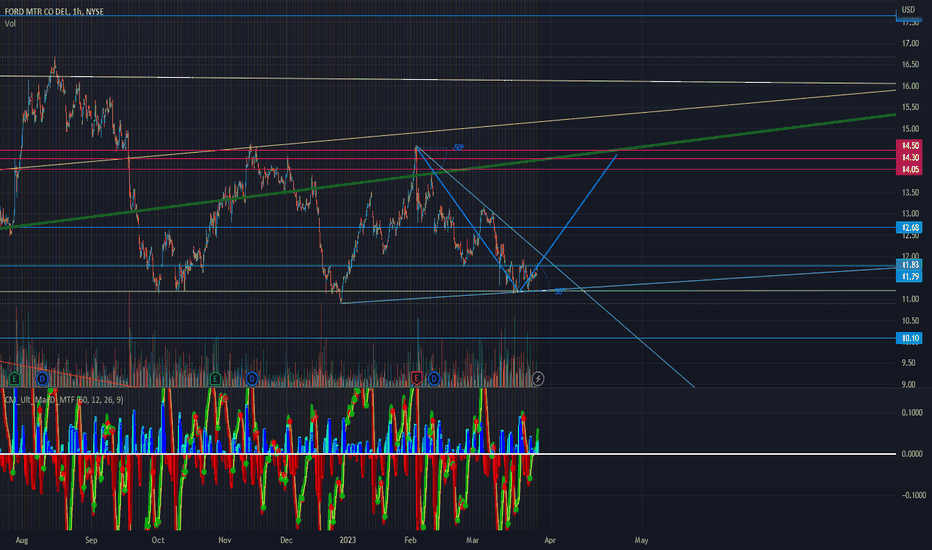Image resolution: width=932 pixels, height=550 pixels.
Task: Open the blue dividend D marker near Nov
Action: point(251,378)
